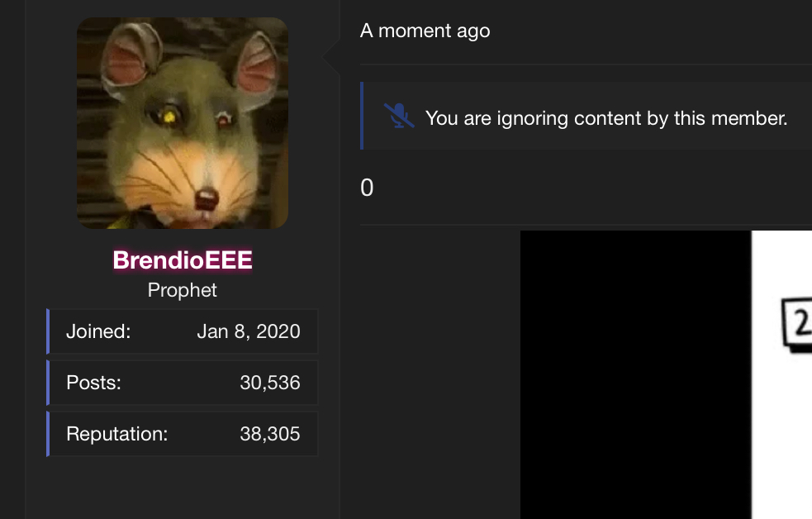Image resolution: width=812 pixels, height=519 pixels.
Task: Click the 'Reputation:' label
Action: pos(117,434)
